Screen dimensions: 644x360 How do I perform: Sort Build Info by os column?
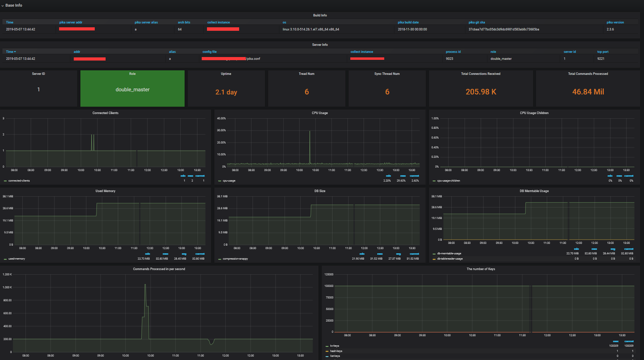tap(284, 22)
